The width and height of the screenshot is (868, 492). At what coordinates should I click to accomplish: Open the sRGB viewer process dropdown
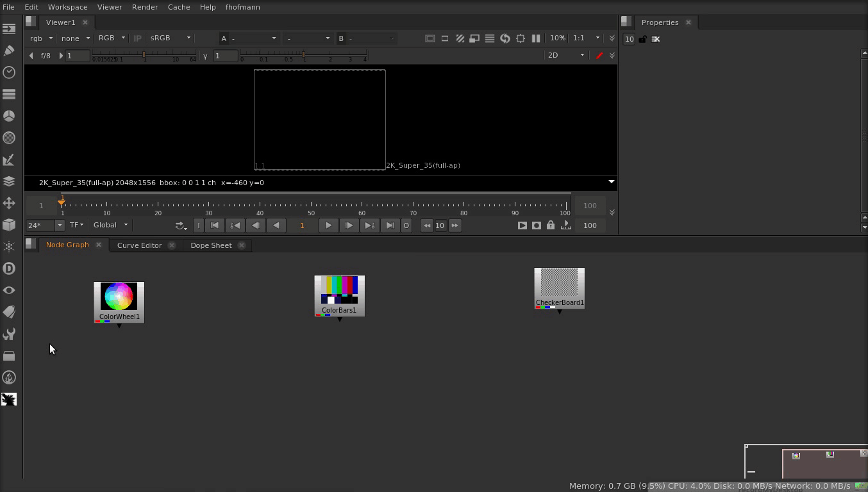(171, 38)
